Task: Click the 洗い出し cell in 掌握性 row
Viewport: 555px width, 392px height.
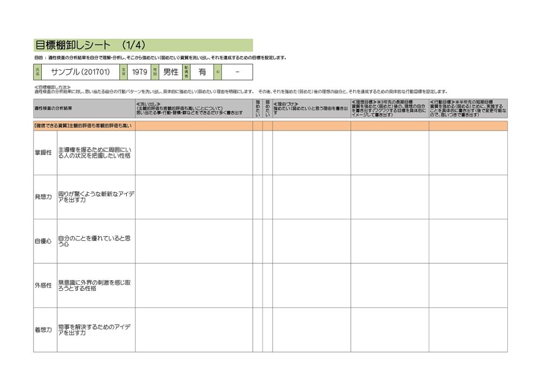Action: (194, 153)
